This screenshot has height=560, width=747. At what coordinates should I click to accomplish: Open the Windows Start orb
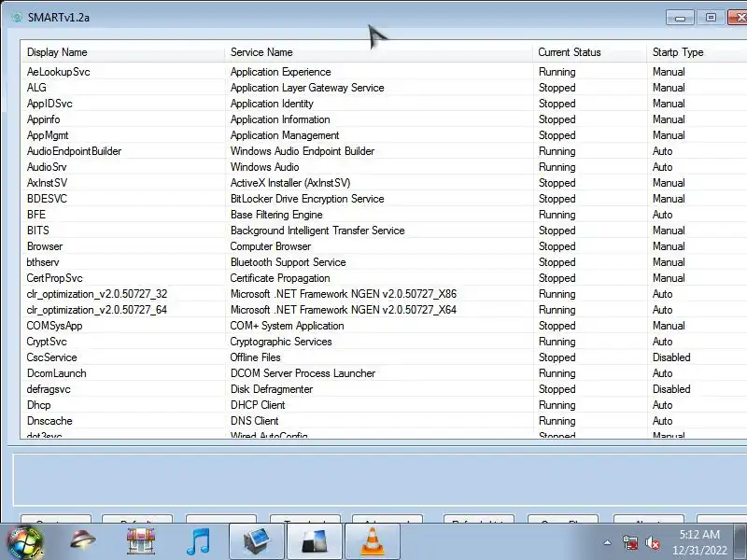tap(24, 542)
